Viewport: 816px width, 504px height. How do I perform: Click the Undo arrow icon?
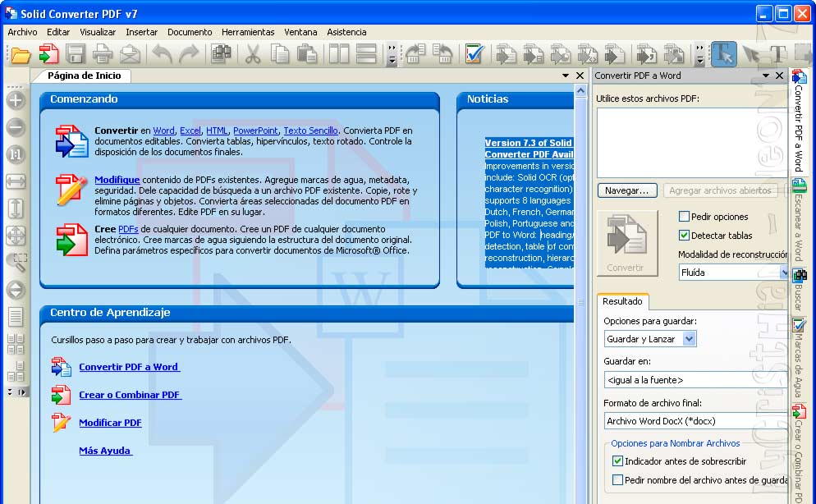pos(161,53)
